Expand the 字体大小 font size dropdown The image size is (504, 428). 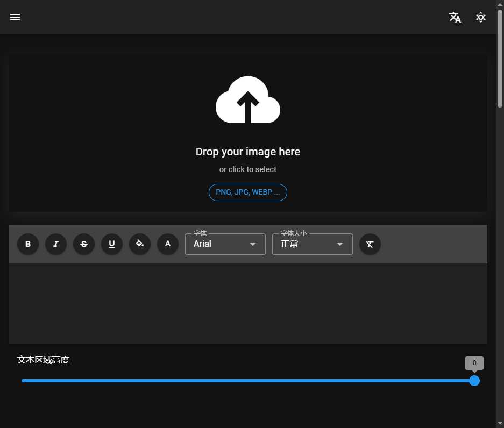point(307,244)
